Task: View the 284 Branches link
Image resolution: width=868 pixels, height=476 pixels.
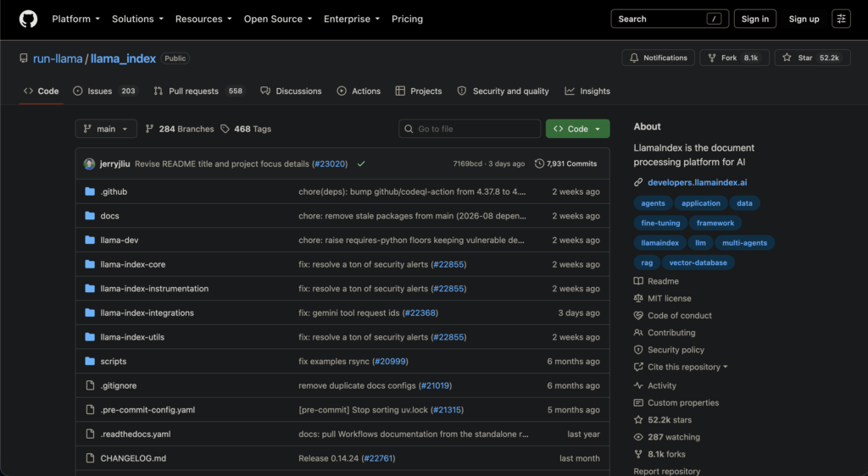Action: [180, 129]
